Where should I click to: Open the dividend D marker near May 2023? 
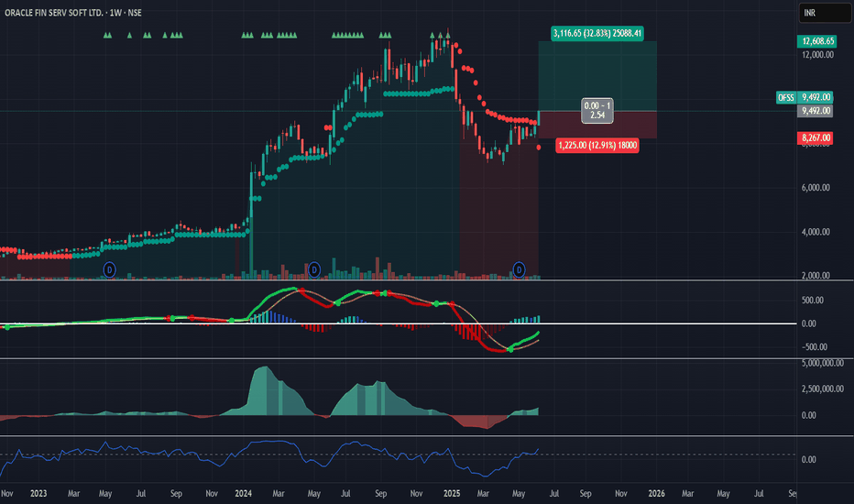tap(109, 269)
